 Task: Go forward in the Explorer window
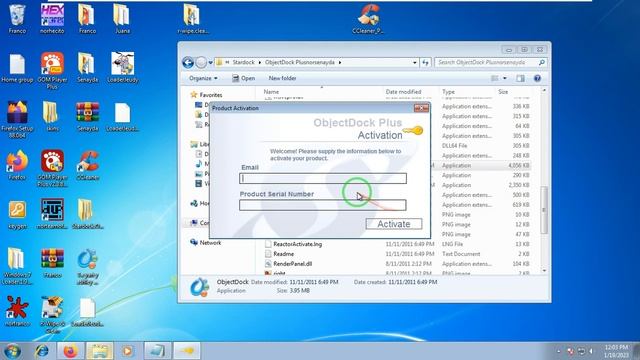(x=201, y=62)
